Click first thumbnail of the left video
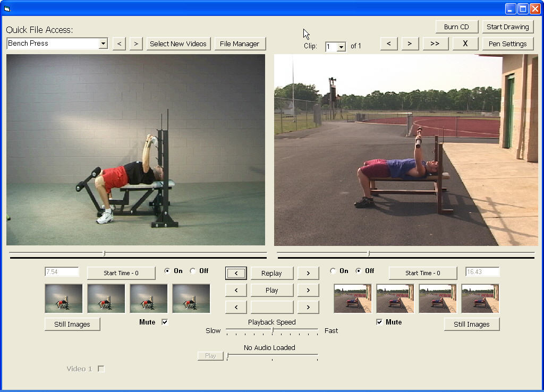This screenshot has height=392, width=544. [x=64, y=299]
